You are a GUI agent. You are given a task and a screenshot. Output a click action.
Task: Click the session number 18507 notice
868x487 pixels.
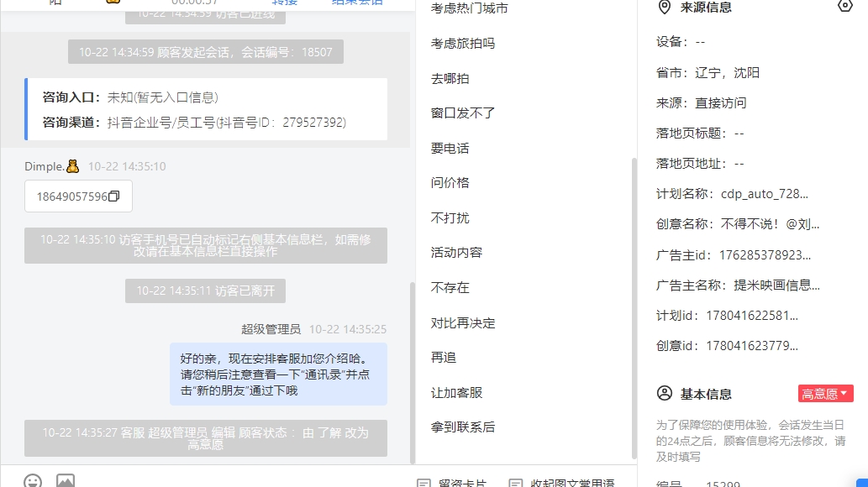point(206,52)
